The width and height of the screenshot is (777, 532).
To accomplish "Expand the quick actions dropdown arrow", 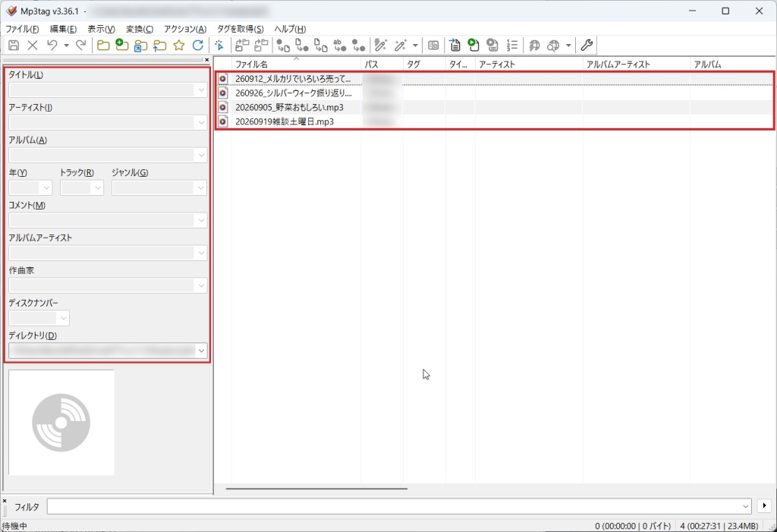I will point(415,46).
